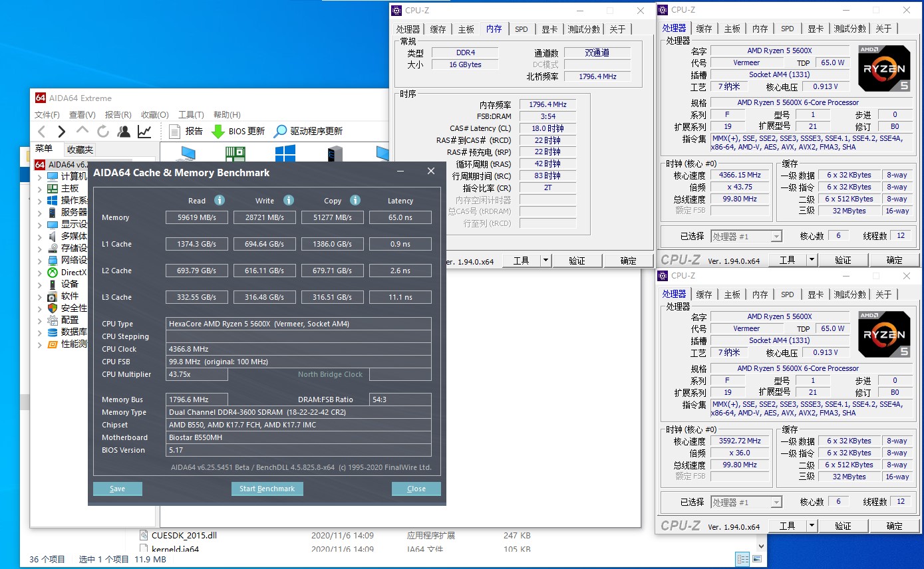Click Ryzen 5 logo in bottom-right CPU-Z
Viewport: 924px width, 569px height.
(x=883, y=334)
